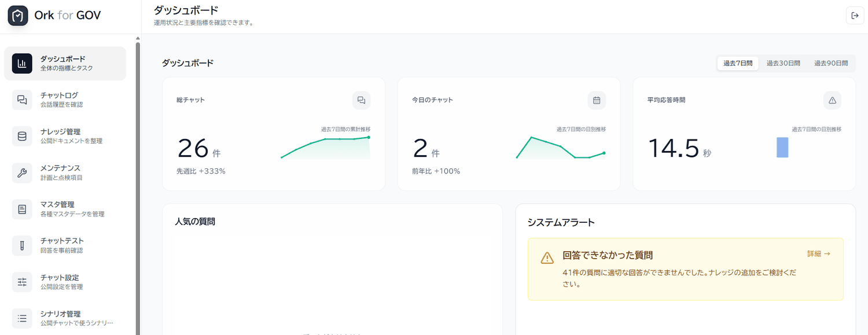Click the 2 件 today's chat value
868x335 pixels.
click(x=426, y=149)
